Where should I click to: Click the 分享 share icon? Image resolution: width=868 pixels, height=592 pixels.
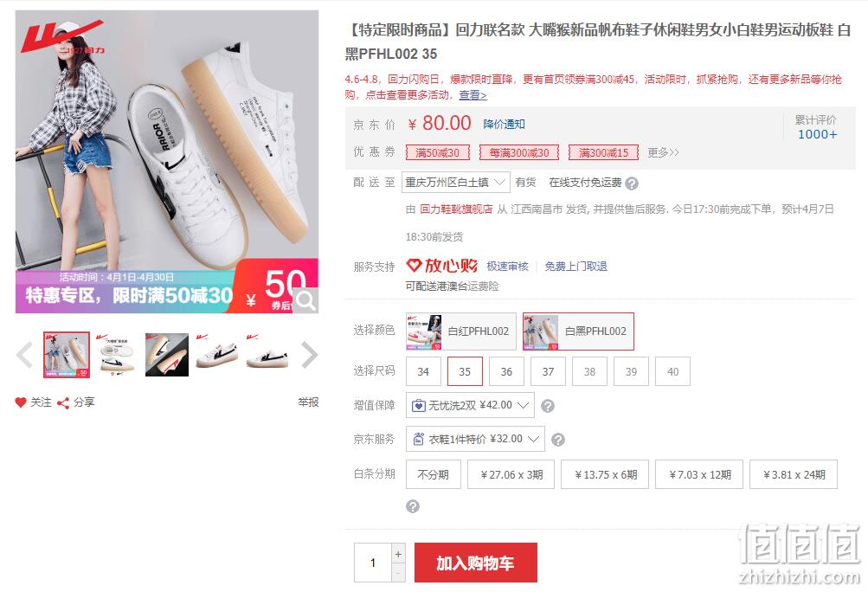pos(63,403)
